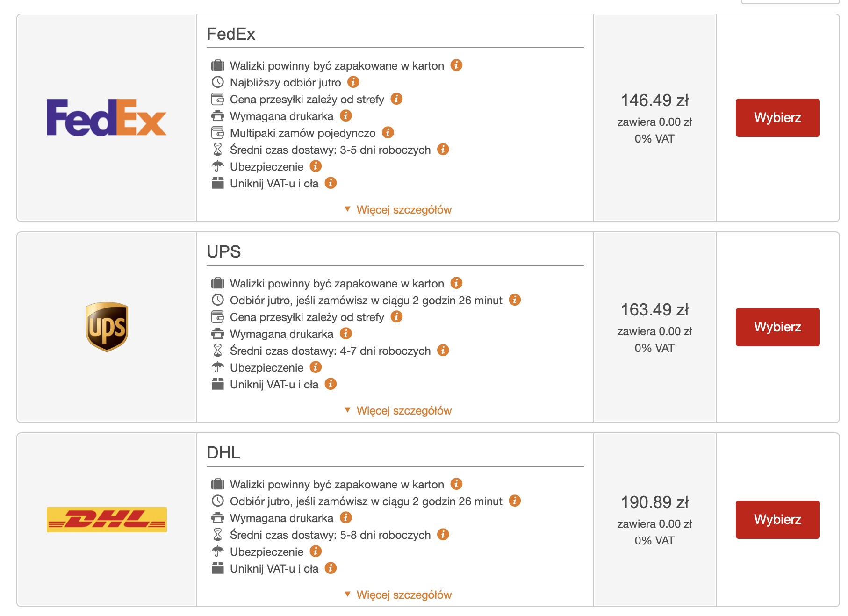Click the FedEx logo
This screenshot has height=616, width=848.
pos(107,118)
